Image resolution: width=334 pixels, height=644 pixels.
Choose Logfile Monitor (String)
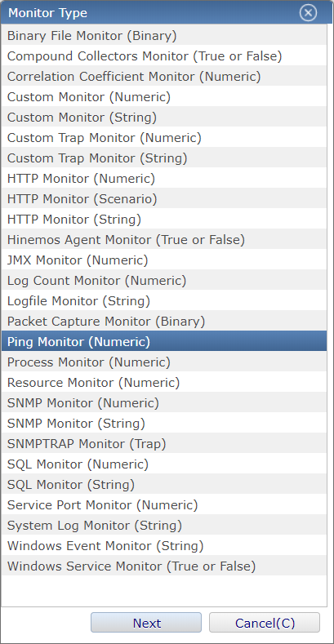click(164, 301)
